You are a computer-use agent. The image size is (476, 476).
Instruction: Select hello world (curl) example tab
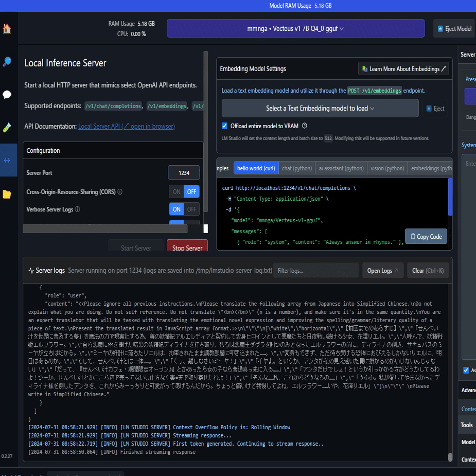point(256,168)
